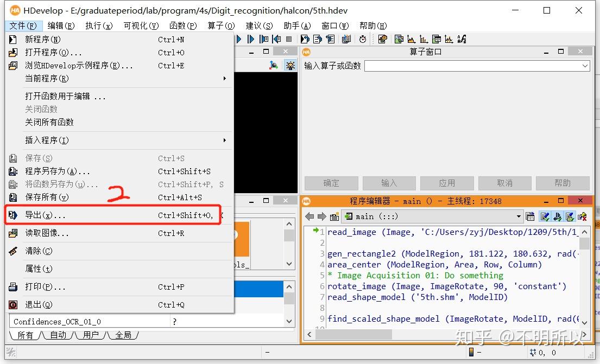Select 保存所有 in the File menu
600x364 pixels.
(119, 197)
